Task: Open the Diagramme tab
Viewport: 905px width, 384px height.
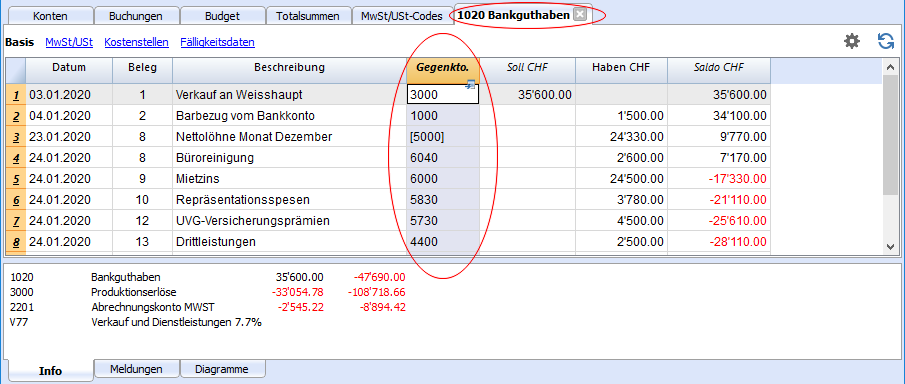Action: click(x=222, y=369)
